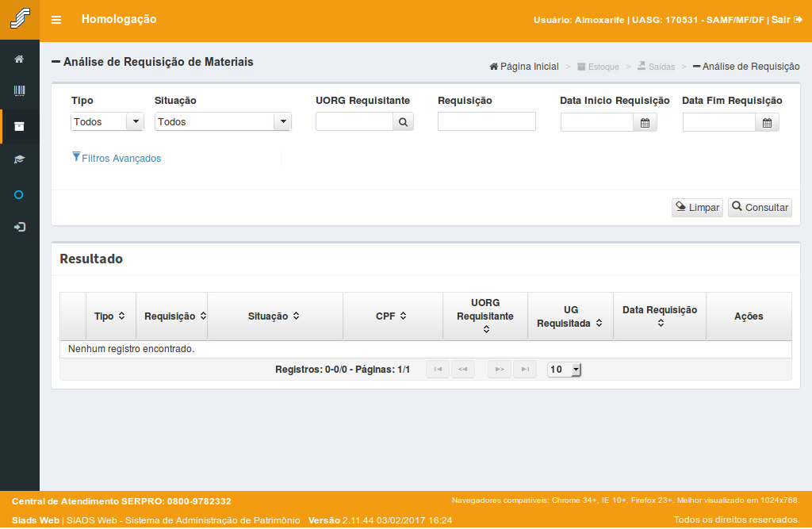Click the 'Registros: 0-0/0 - Páginas: 1/1' text
Viewport: 812px width, 529px height.
point(343,370)
